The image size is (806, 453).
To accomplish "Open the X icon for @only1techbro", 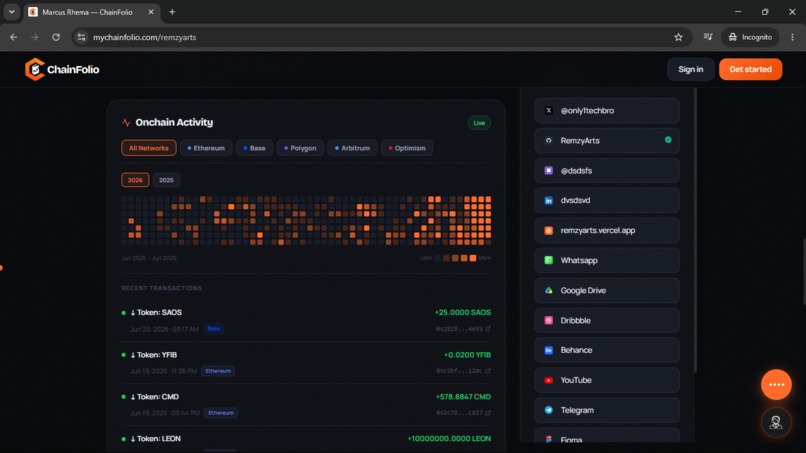I will pyautogui.click(x=548, y=111).
